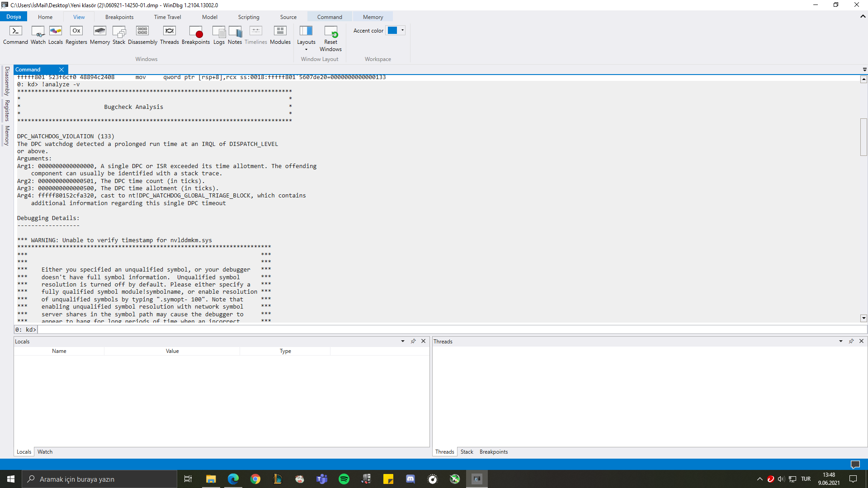Image resolution: width=868 pixels, height=488 pixels.
Task: Open the Accent color dropdown arrow
Action: pos(402,30)
